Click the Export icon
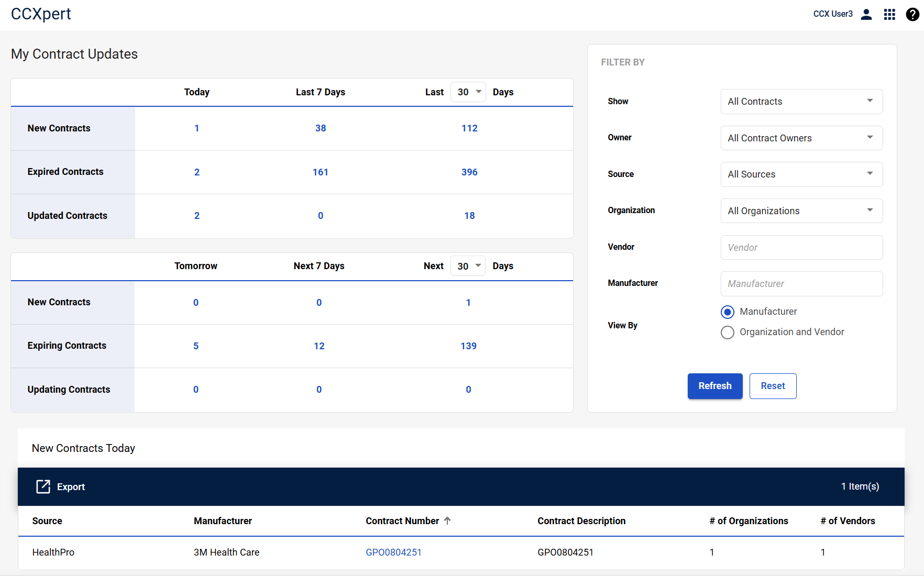The height and width of the screenshot is (576, 924). click(x=43, y=486)
